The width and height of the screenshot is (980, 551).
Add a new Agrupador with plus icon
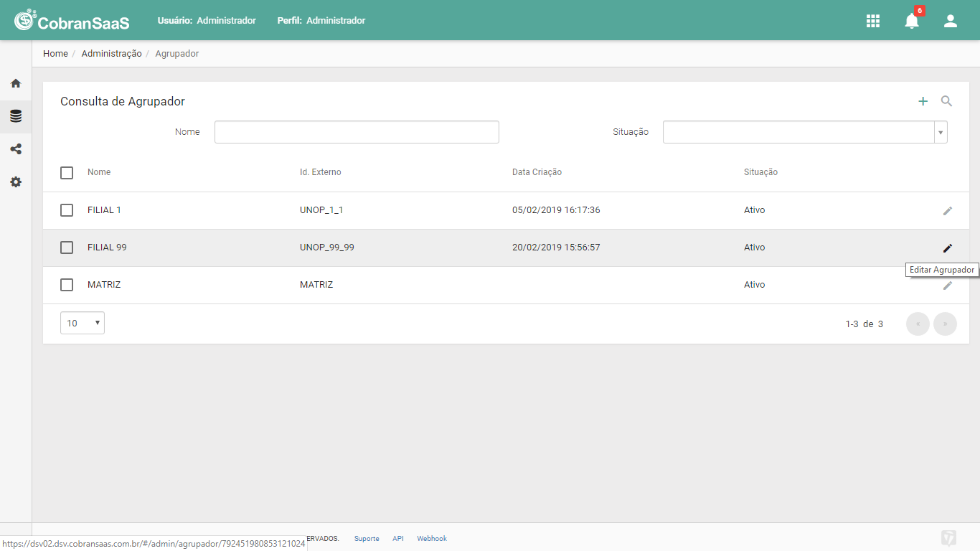pyautogui.click(x=923, y=101)
